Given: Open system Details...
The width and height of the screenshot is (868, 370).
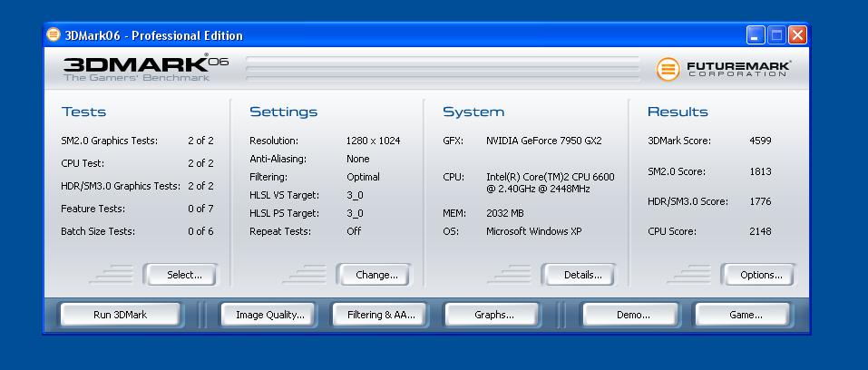Looking at the screenshot, I should tap(579, 275).
